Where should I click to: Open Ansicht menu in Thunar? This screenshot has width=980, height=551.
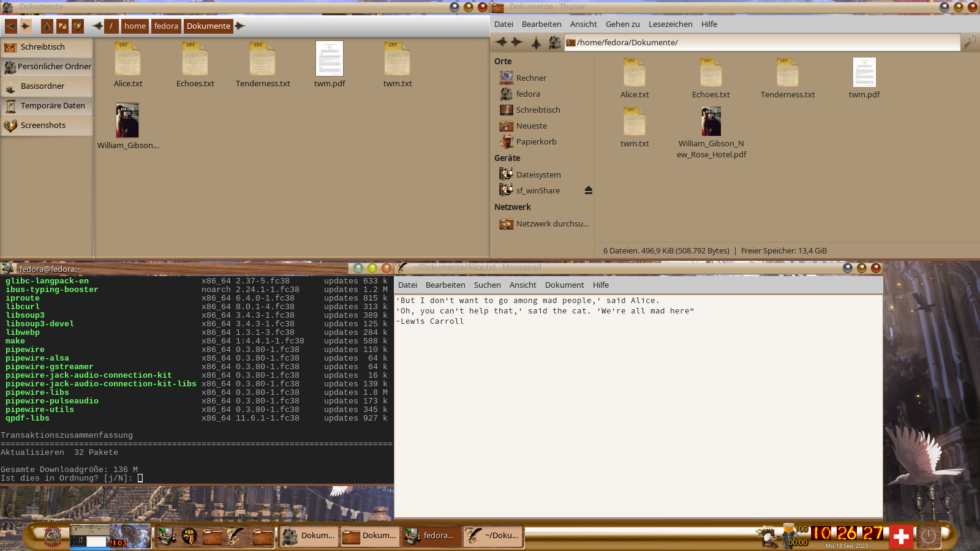583,24
